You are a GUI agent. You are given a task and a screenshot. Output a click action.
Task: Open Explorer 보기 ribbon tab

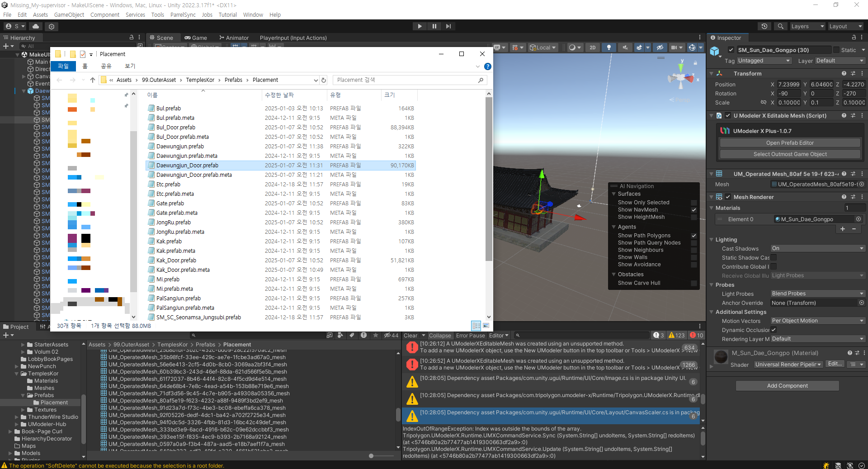[130, 66]
